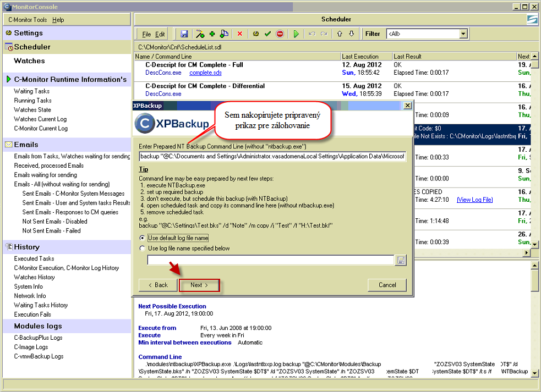Viewport: 541px width, 392px height.
Task: Click the NT Backup command line field
Action: [272, 156]
